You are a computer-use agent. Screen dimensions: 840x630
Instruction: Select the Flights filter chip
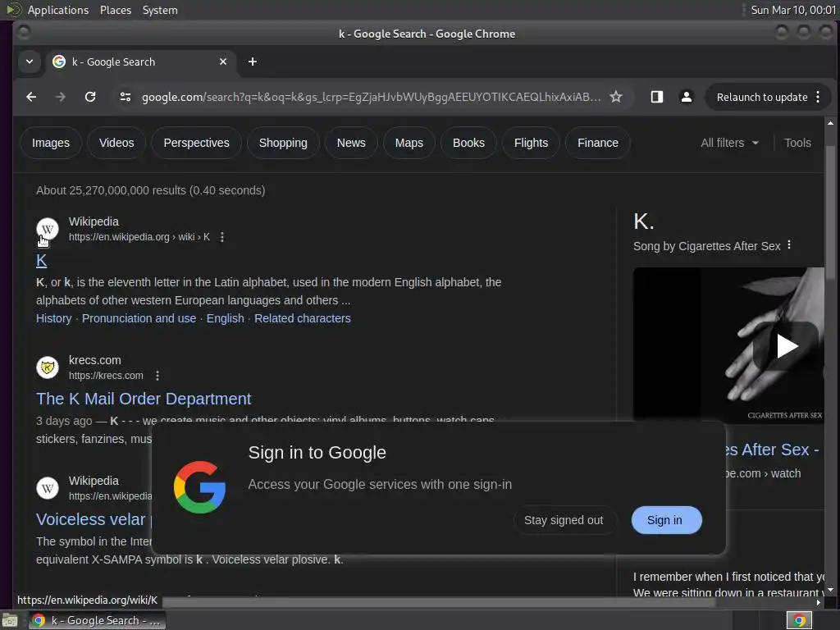pyautogui.click(x=531, y=143)
